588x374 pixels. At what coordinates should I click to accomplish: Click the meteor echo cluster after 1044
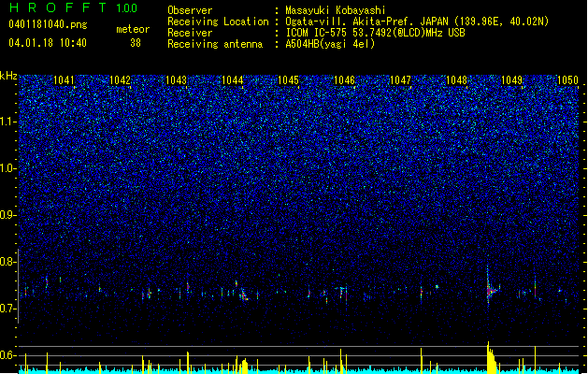tap(244, 295)
